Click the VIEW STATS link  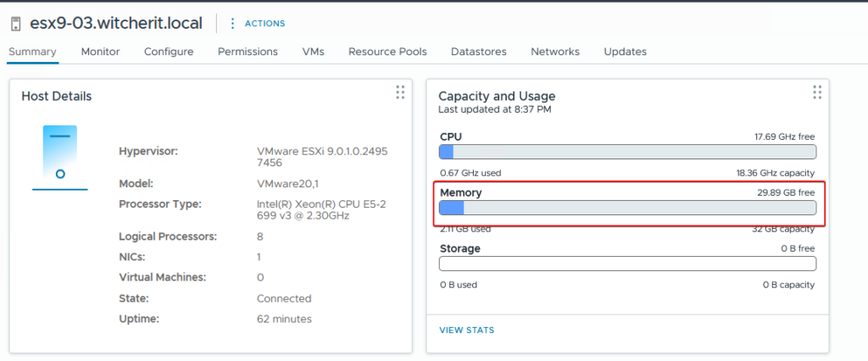466,330
